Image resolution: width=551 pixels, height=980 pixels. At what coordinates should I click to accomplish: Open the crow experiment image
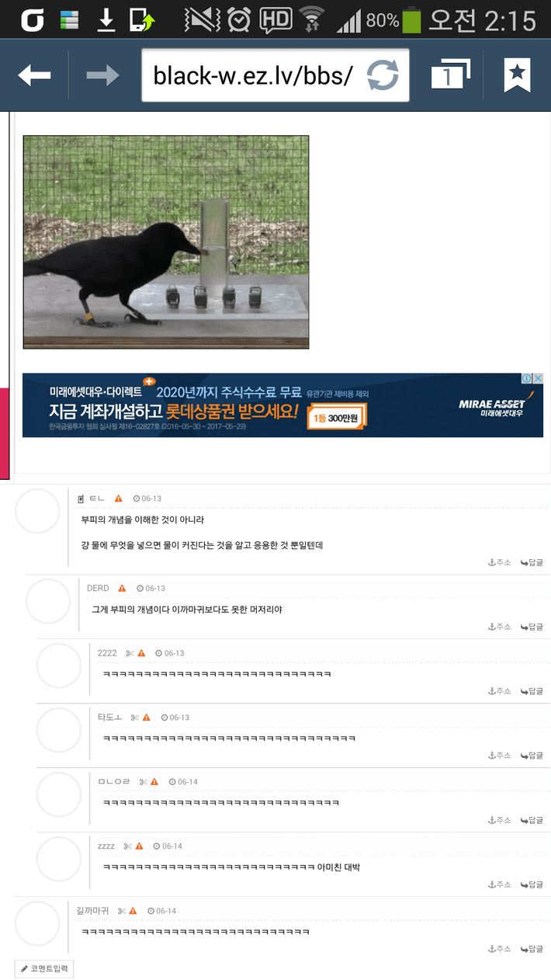point(166,242)
